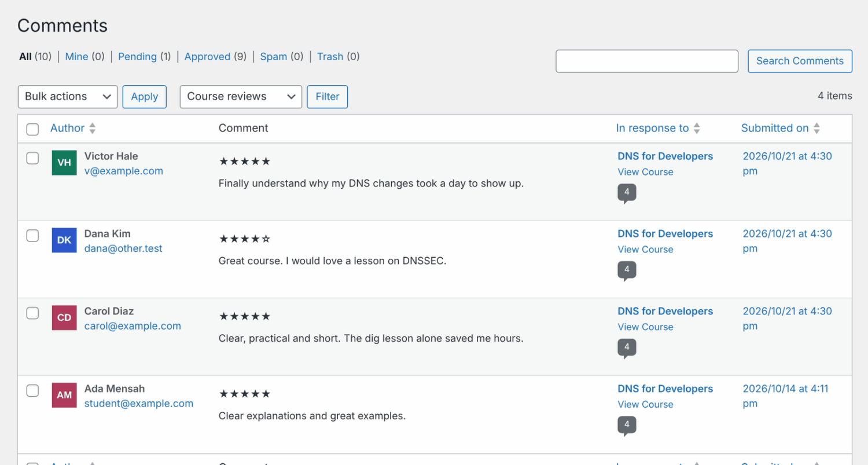Viewport: 868px width, 465px height.
Task: Click comment about DNS changes taking a day
Action: [372, 184]
